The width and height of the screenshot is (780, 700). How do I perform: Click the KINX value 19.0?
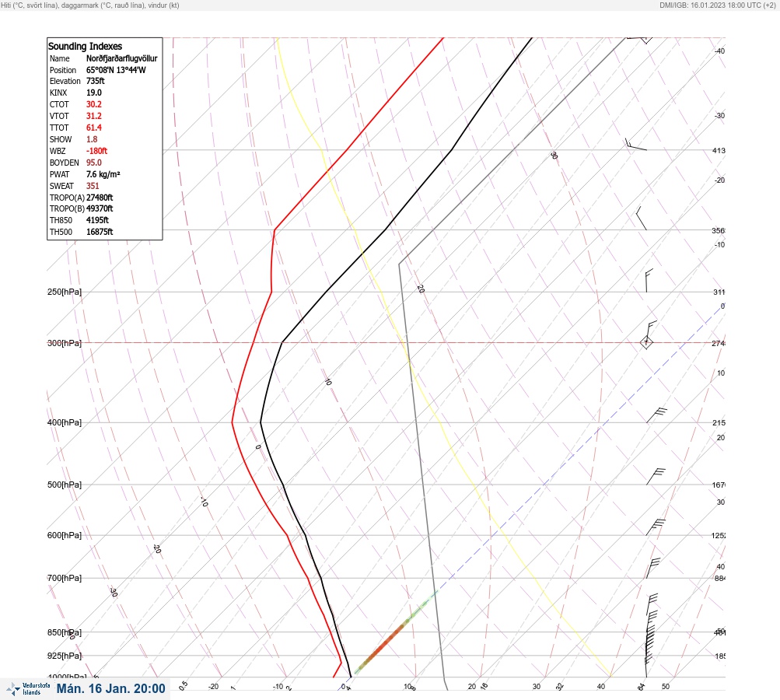point(94,93)
